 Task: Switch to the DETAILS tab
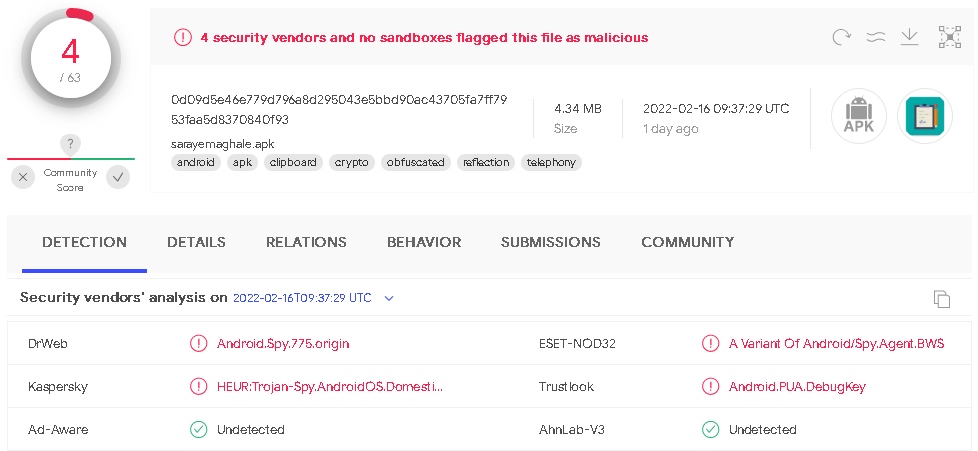click(x=196, y=242)
